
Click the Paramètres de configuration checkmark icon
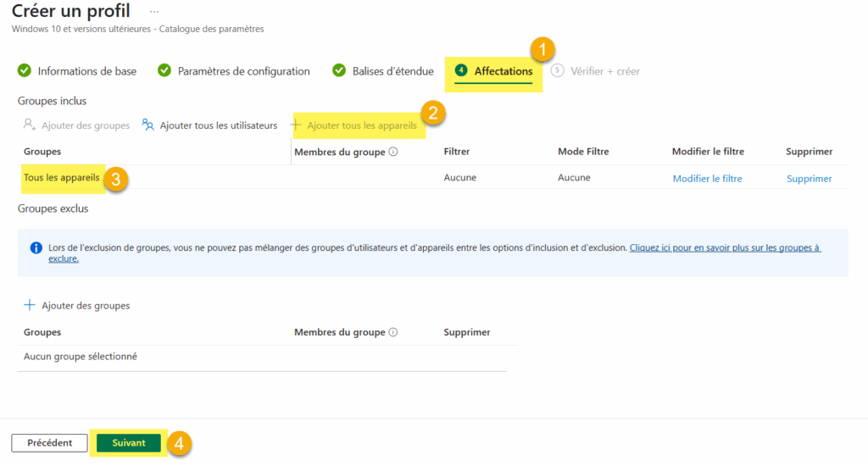tap(164, 70)
